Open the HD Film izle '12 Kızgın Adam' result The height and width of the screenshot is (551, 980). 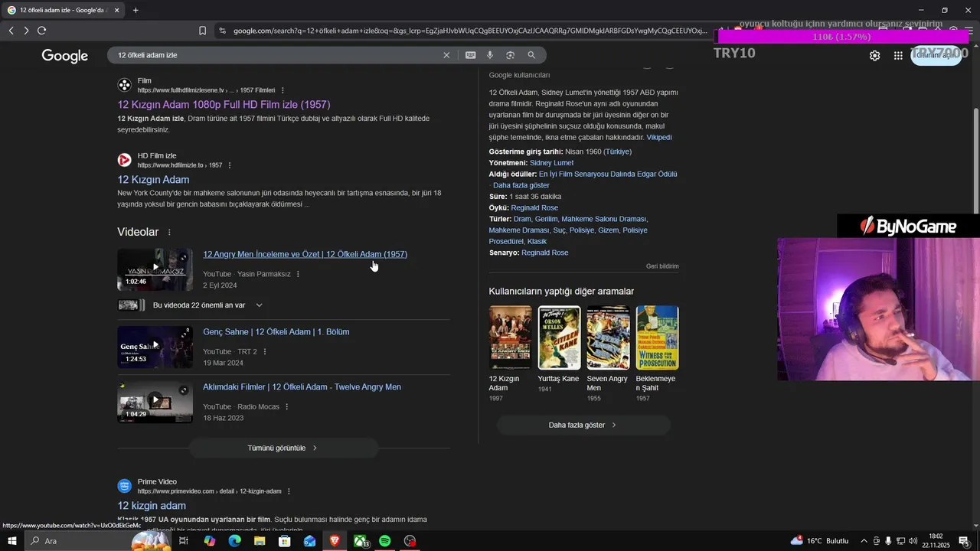point(153,180)
